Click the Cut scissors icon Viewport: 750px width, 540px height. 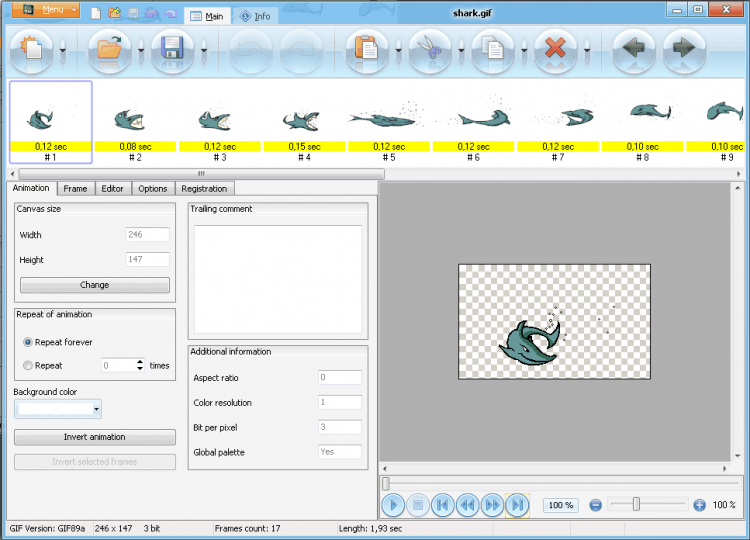pyautogui.click(x=430, y=49)
